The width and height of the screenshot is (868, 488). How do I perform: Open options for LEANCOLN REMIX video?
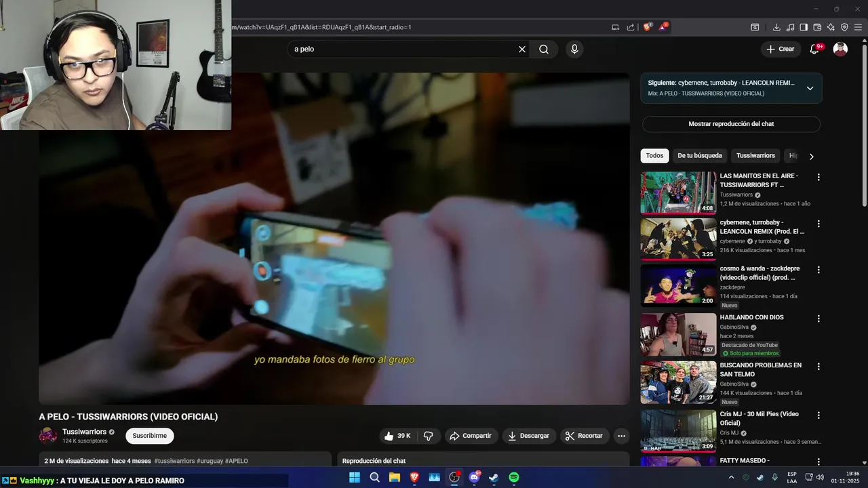pos(818,224)
